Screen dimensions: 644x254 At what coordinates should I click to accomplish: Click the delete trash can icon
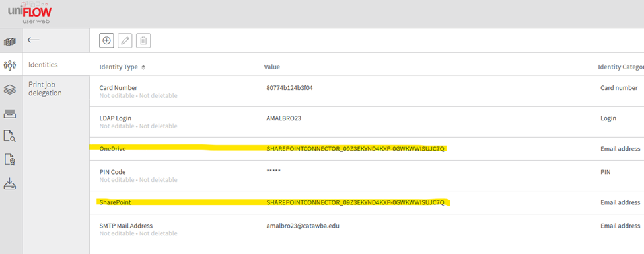click(143, 41)
